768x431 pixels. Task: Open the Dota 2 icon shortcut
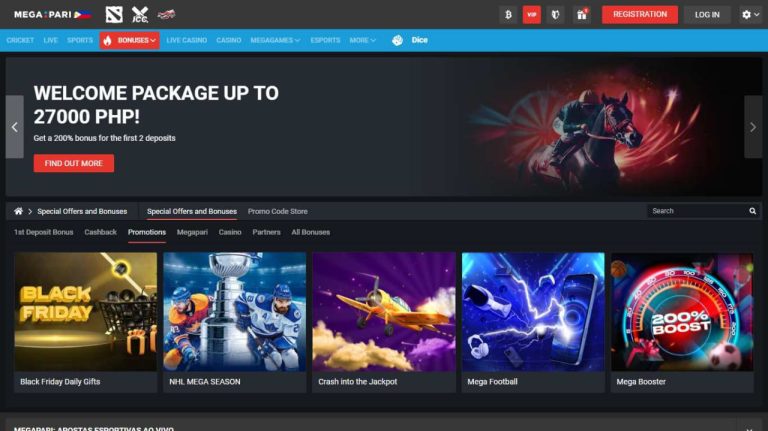click(114, 15)
